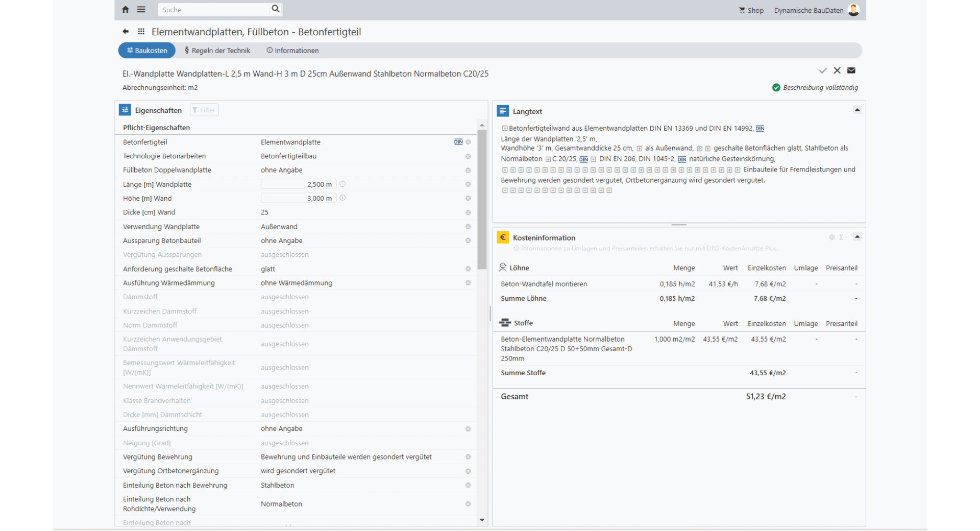Click the home icon in top bar

126,10
